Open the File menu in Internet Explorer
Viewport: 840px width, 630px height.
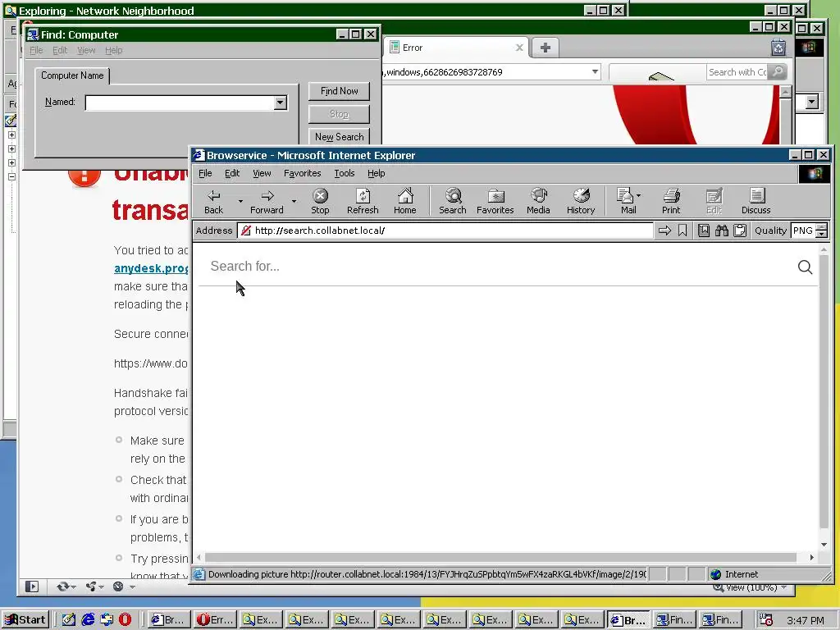tap(205, 173)
